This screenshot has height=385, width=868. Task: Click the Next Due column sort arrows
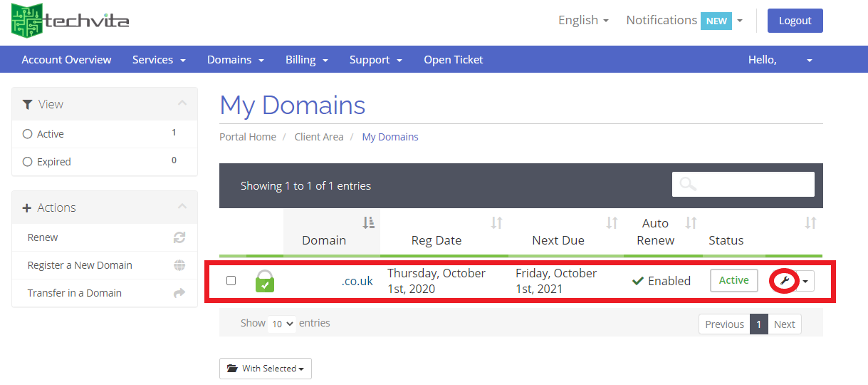(612, 223)
